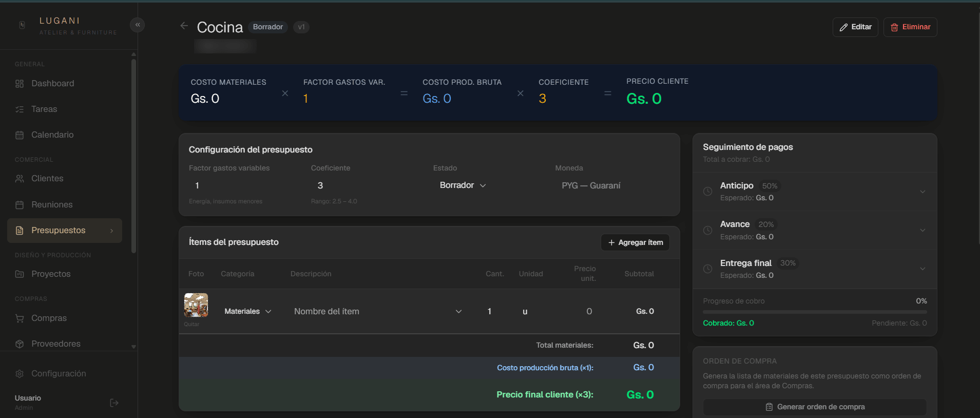The image size is (980, 418).
Task: Click the LUGANI logo icon
Action: pyautogui.click(x=22, y=25)
